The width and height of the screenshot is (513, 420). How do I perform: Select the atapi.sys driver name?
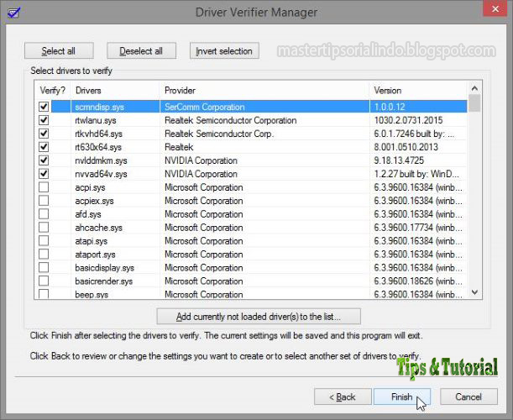(91, 241)
